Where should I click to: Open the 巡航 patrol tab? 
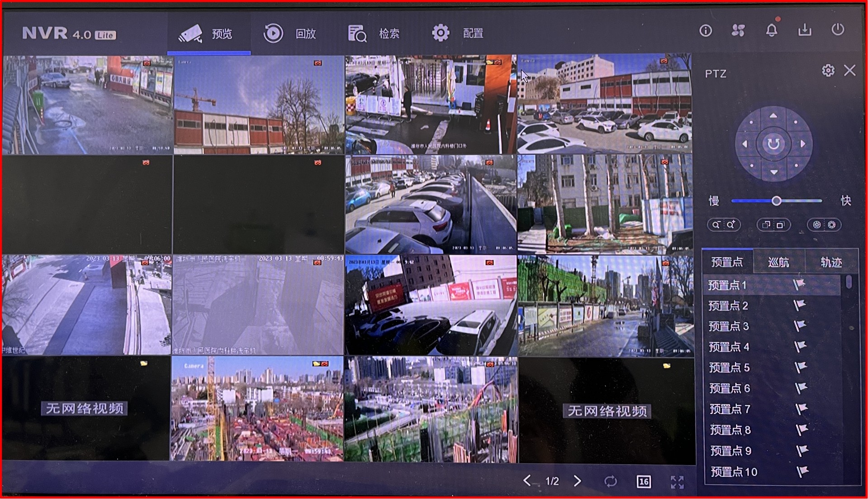(778, 262)
